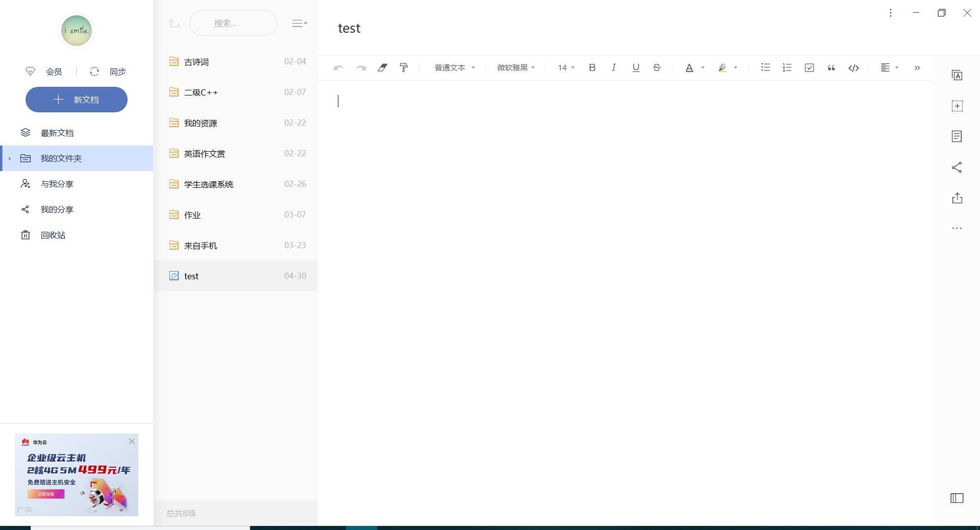Viewport: 980px width, 530px height.
Task: Open the font color picker arrow
Action: tap(703, 67)
